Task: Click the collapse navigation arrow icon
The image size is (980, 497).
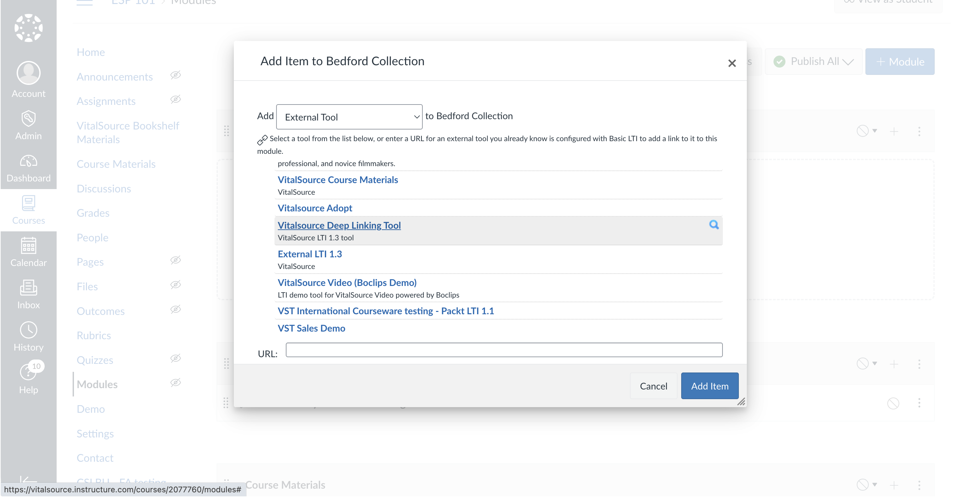Action: (29, 480)
